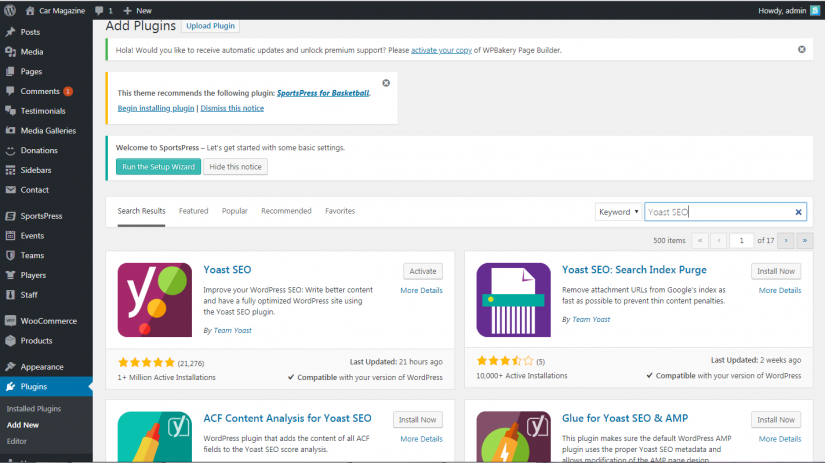The image size is (825, 463).
Task: Switch to the Popular tab
Action: pyautogui.click(x=235, y=211)
